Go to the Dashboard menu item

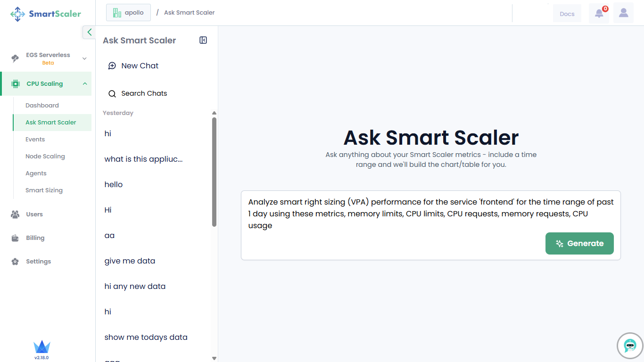pos(42,106)
